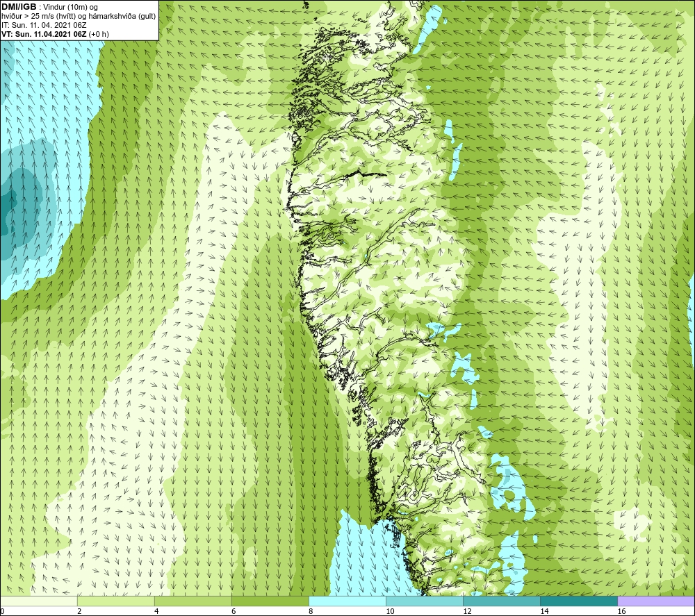This screenshot has height=616, width=695.
Task: Click the 14–16 m/s dark teal legend band
Action: [x=579, y=601]
